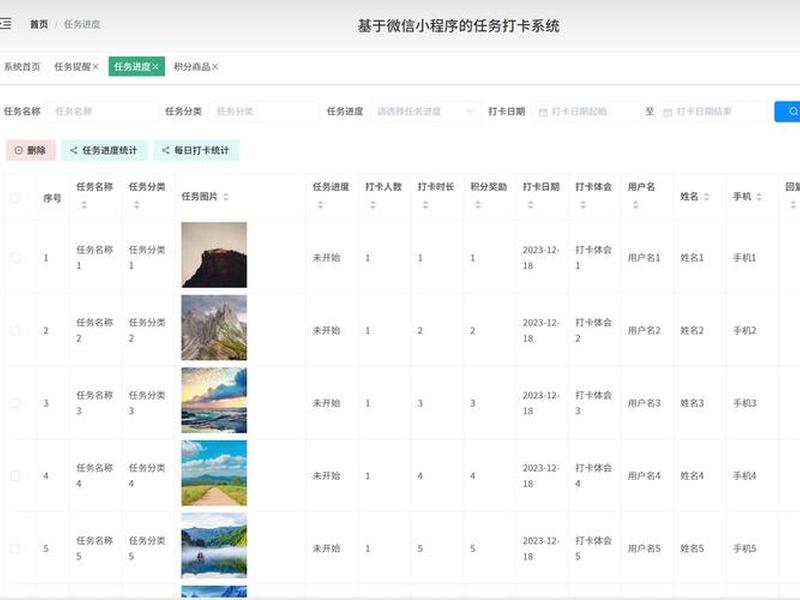This screenshot has height=600, width=800.
Task: Switch to the 积分商品 tab
Action: click(x=192, y=67)
